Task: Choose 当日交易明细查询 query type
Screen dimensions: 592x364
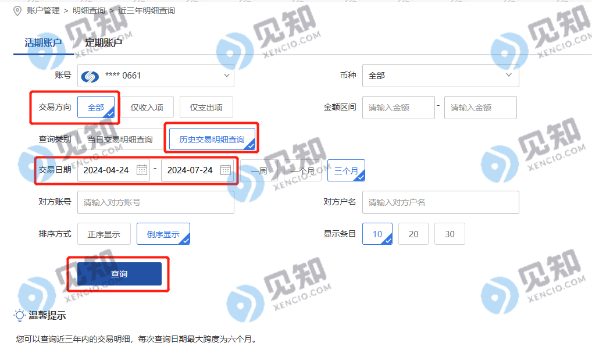Action: pos(120,140)
